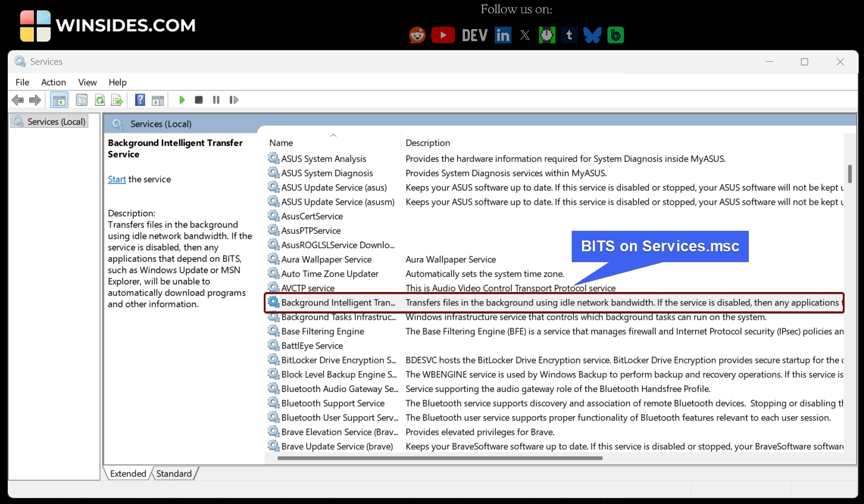Select the ASUS Update Service (asusm) row

pyautogui.click(x=554, y=202)
